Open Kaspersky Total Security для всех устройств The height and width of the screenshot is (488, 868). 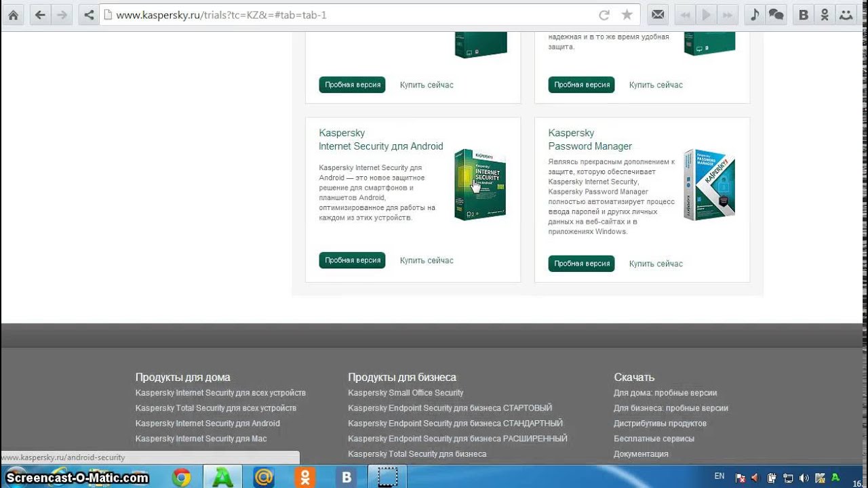tap(216, 408)
